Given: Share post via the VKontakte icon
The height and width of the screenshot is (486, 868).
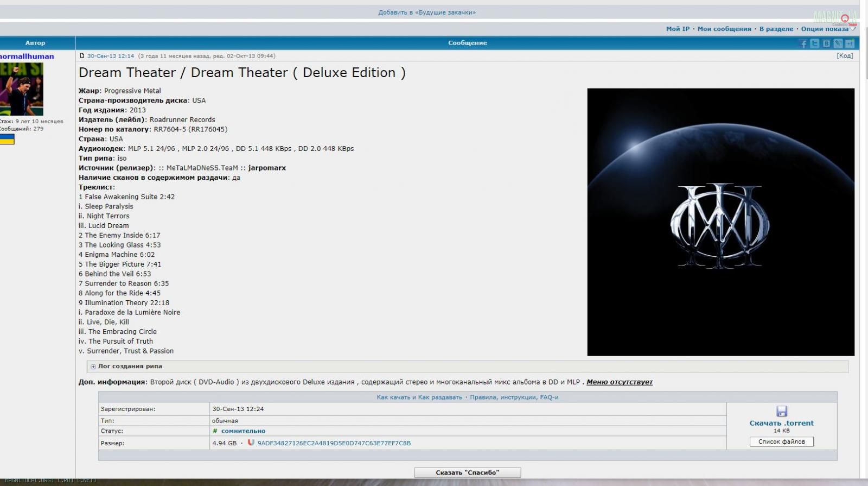Looking at the screenshot, I should [x=826, y=43].
